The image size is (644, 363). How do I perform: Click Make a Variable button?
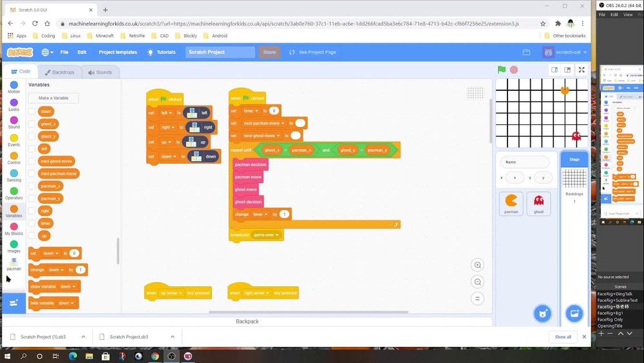tap(53, 98)
